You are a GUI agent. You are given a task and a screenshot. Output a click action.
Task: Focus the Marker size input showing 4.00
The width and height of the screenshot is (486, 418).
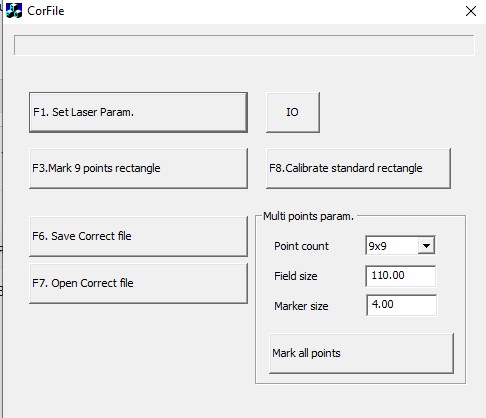click(401, 305)
